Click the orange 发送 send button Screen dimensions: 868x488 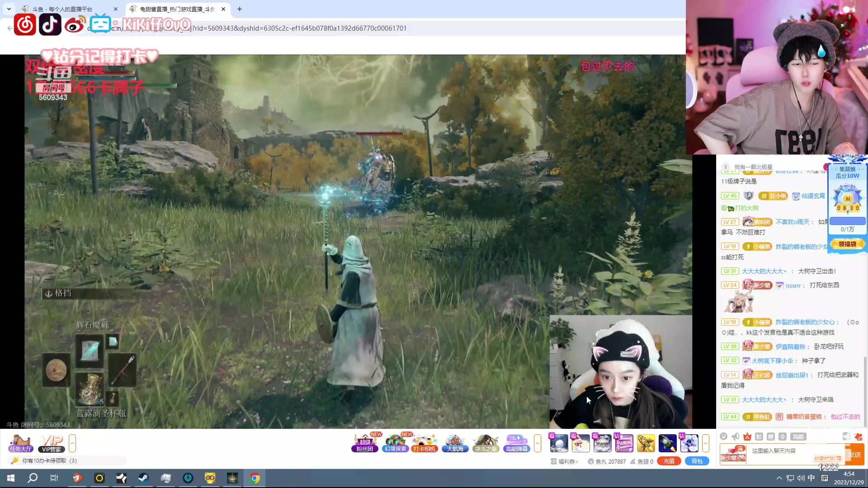point(855,454)
